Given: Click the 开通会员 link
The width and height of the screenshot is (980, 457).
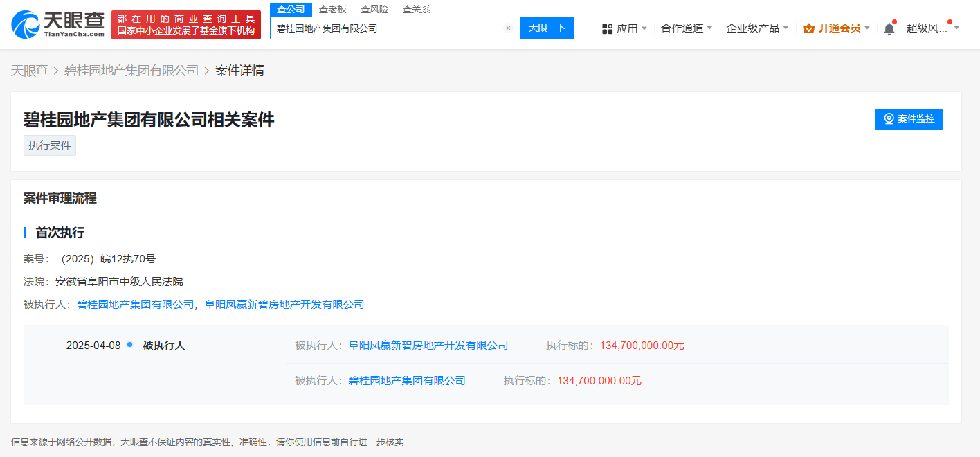Looking at the screenshot, I should 839,28.
